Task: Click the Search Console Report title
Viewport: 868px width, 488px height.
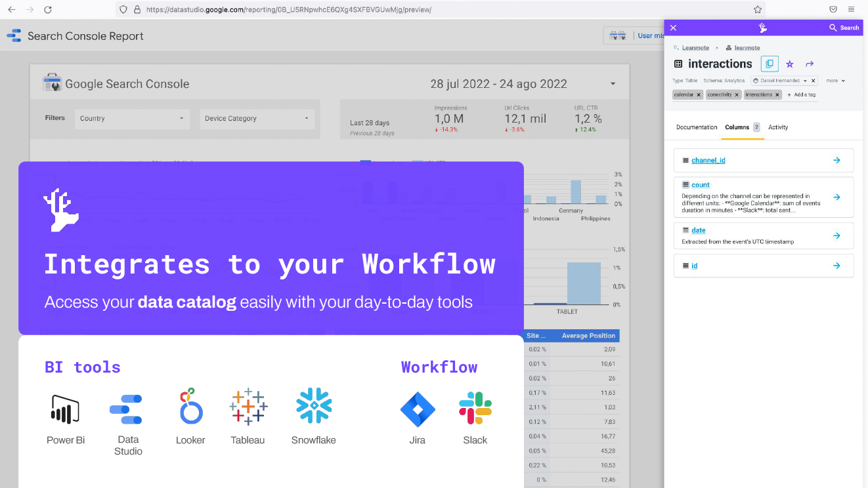Action: tap(85, 36)
